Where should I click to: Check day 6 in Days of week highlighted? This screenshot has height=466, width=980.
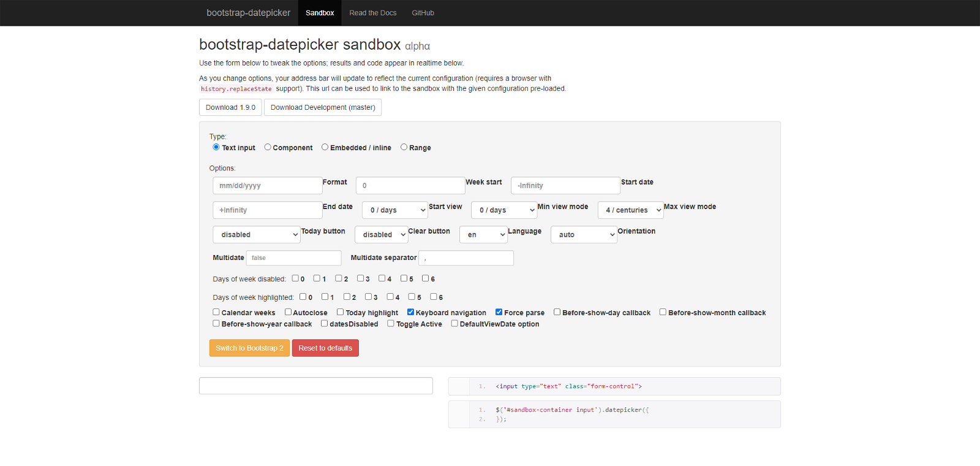tap(434, 297)
